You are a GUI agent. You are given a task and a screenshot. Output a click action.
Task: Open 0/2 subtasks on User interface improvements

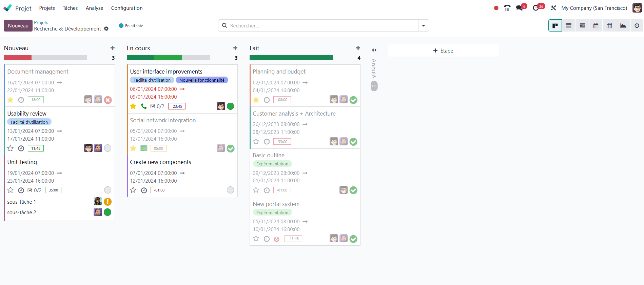157,106
